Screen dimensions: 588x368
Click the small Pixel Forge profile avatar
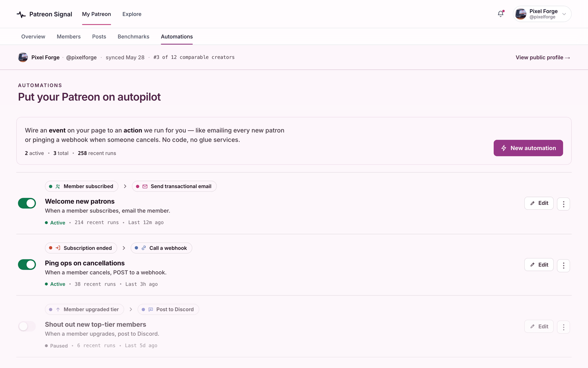click(x=23, y=57)
